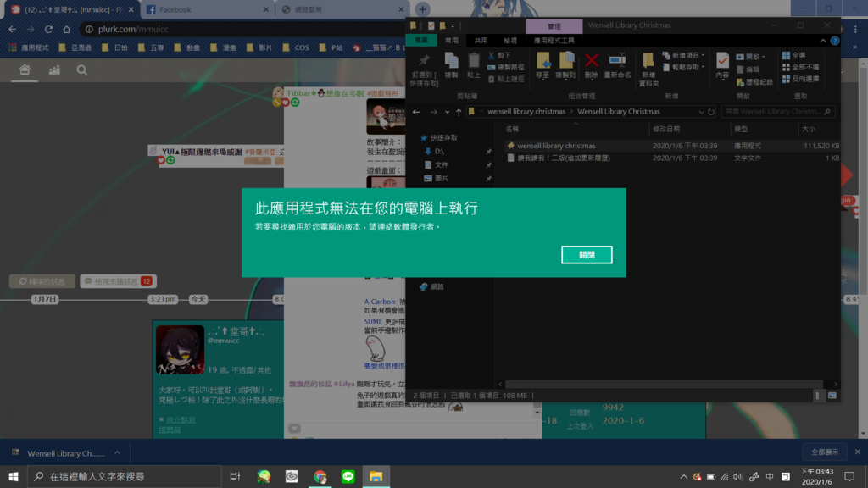Click 剪下 cut in Explorer ribbon
This screenshot has height=488, width=868.
tap(500, 56)
